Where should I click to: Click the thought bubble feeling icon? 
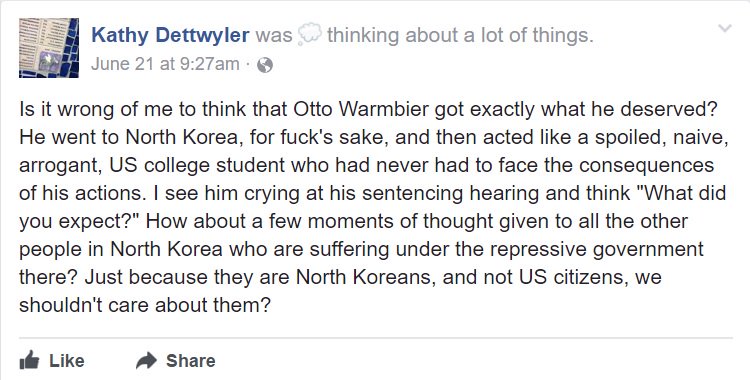pos(309,35)
